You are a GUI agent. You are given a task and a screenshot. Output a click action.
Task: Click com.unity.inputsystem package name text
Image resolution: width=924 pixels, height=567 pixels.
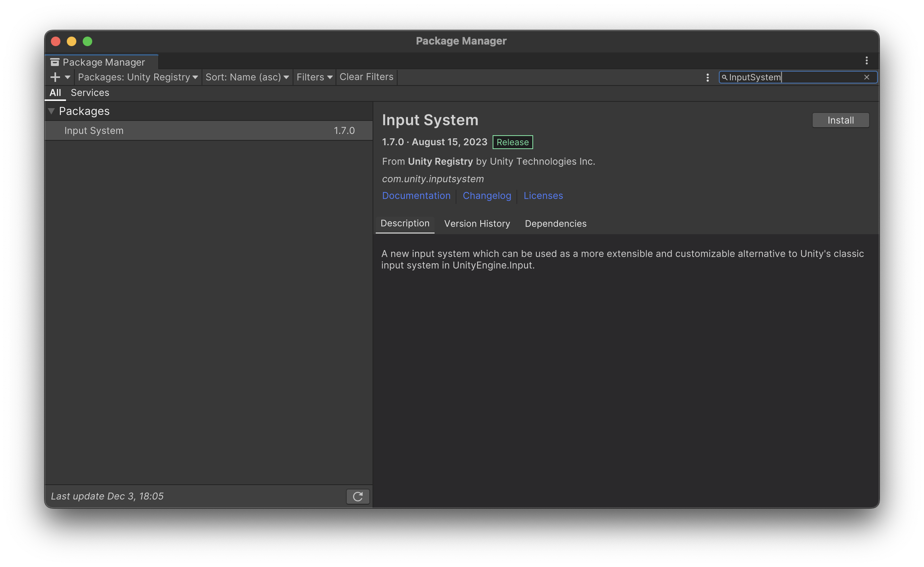tap(433, 179)
